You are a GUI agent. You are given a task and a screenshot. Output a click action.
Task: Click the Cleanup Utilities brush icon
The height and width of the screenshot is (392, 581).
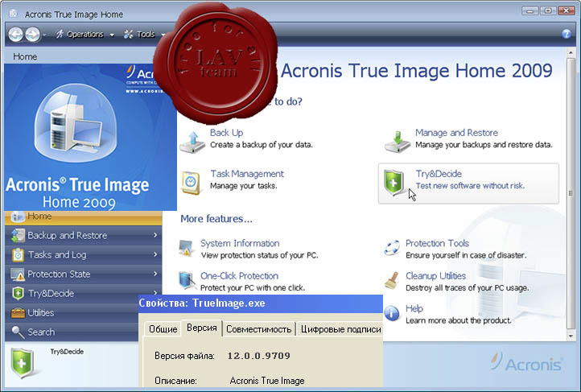pyautogui.click(x=391, y=280)
